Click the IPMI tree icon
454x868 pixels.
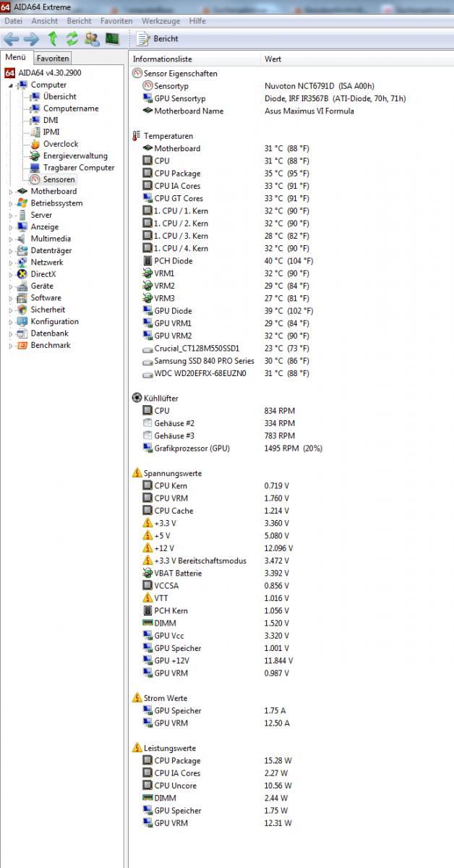click(x=35, y=132)
